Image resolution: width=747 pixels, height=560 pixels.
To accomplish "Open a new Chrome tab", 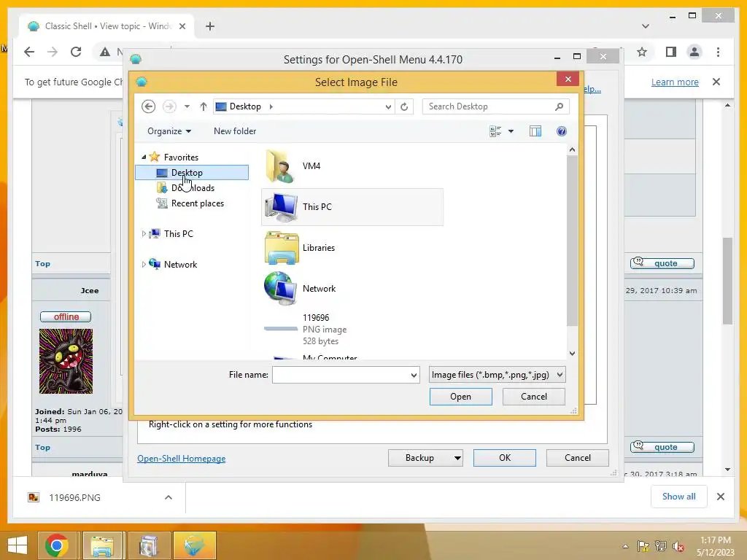I will [x=210, y=26].
